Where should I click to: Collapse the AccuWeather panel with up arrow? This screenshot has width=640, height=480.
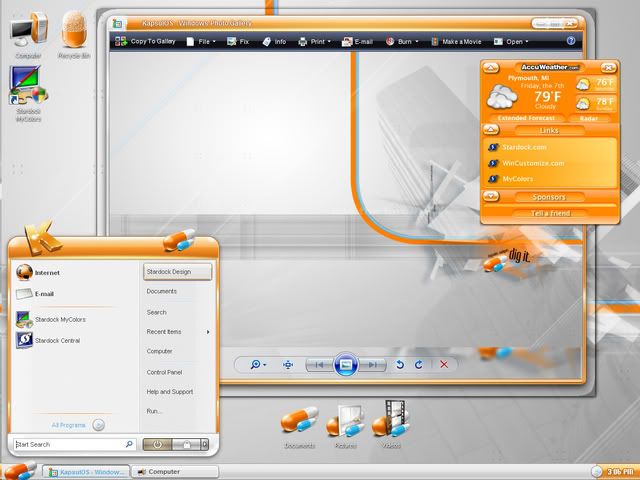491,67
